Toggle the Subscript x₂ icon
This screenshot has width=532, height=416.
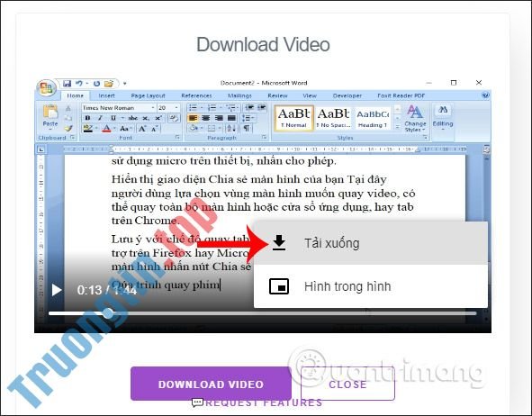(x=146, y=118)
